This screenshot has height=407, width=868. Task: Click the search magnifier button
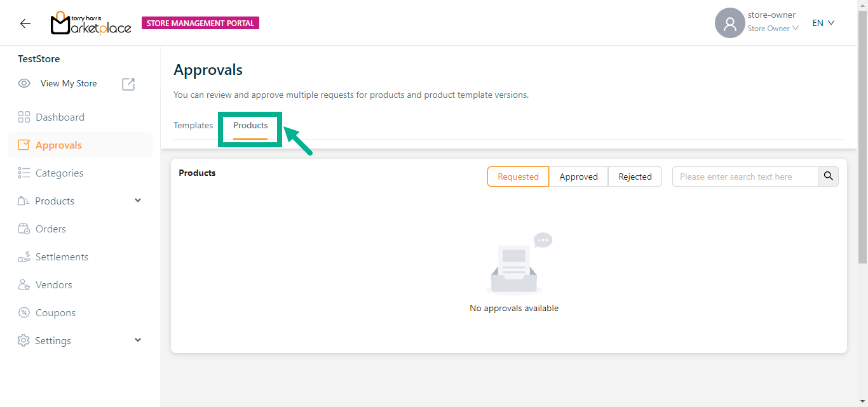828,177
